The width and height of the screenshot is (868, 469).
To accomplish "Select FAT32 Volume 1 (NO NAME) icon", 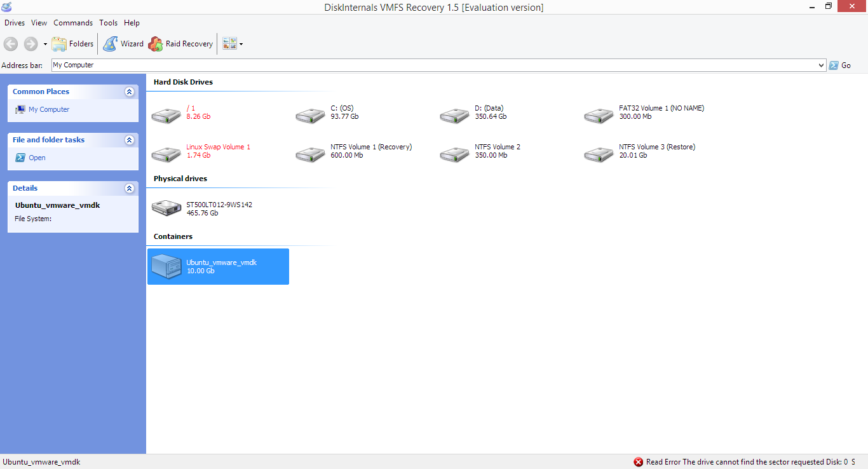I will pos(599,116).
